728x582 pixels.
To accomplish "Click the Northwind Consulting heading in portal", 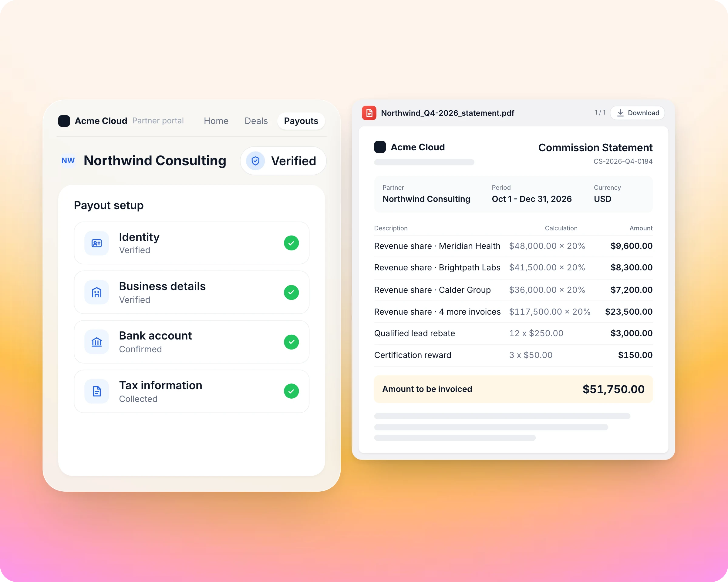I will coord(155,161).
